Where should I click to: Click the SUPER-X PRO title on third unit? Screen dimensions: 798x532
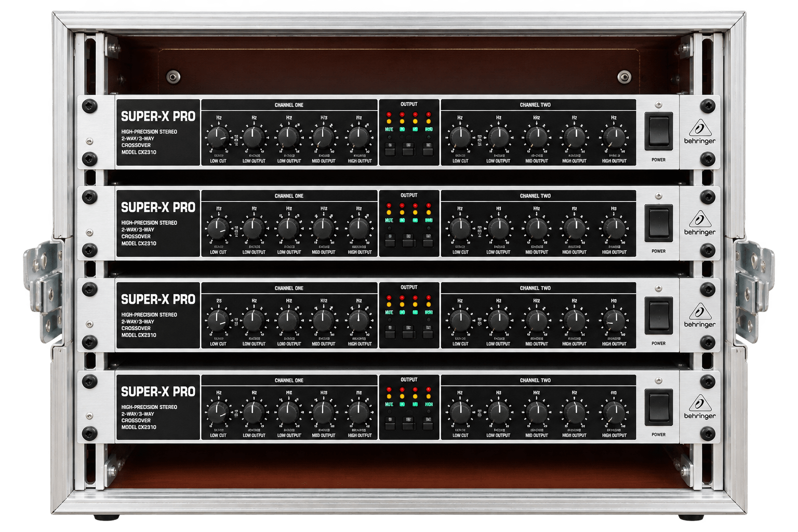pyautogui.click(x=158, y=299)
